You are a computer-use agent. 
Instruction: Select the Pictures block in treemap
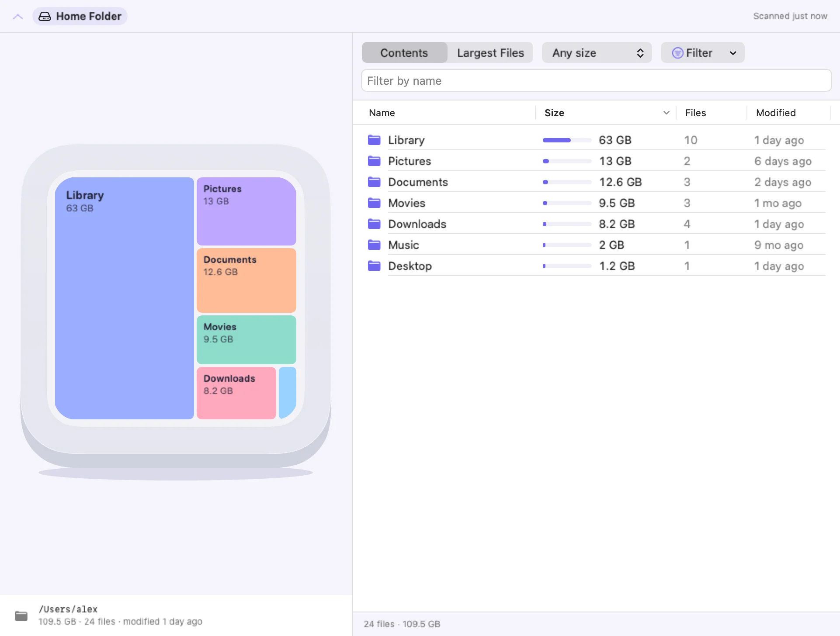click(x=246, y=211)
